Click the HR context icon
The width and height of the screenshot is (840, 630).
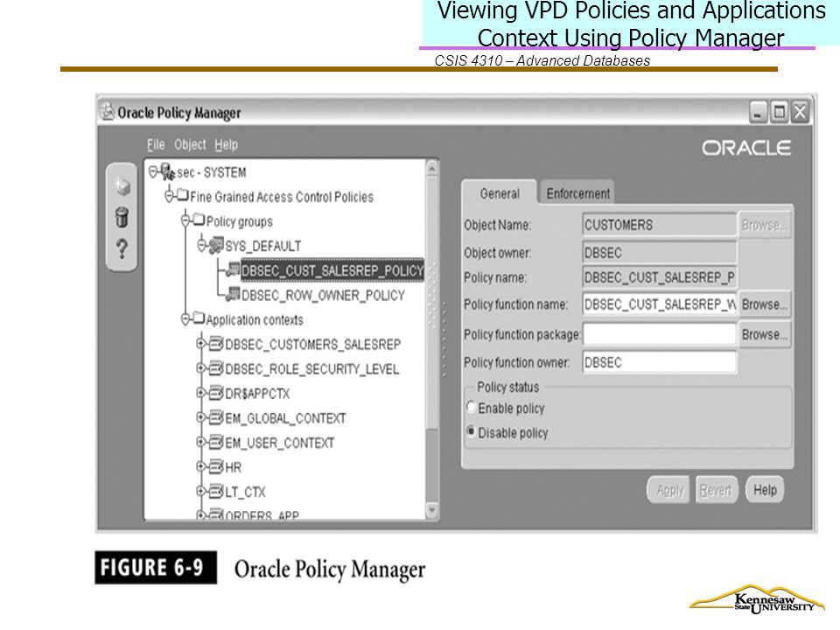click(216, 466)
